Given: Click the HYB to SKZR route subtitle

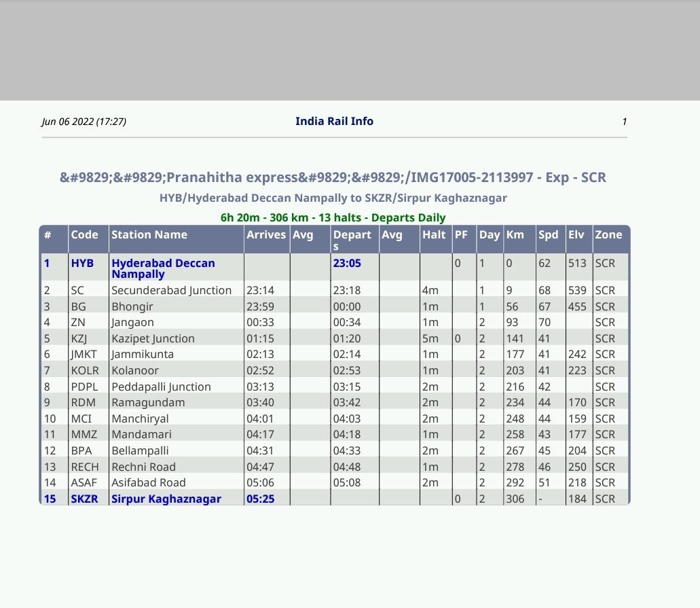Looking at the screenshot, I should pyautogui.click(x=333, y=198).
